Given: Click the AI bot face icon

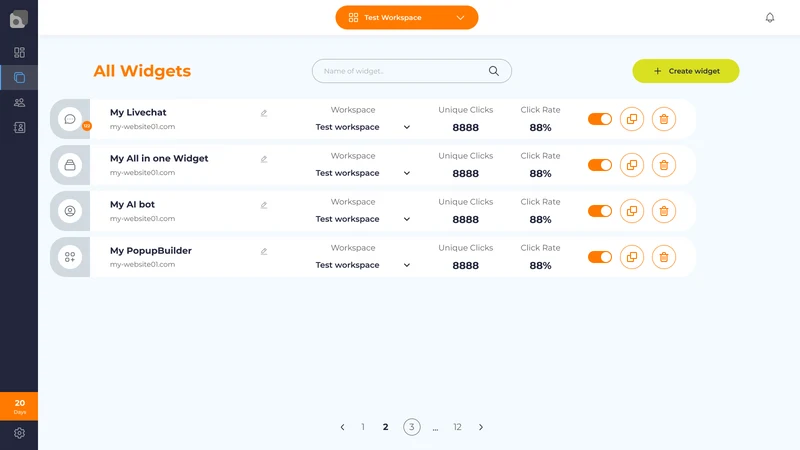Looking at the screenshot, I should (x=70, y=211).
